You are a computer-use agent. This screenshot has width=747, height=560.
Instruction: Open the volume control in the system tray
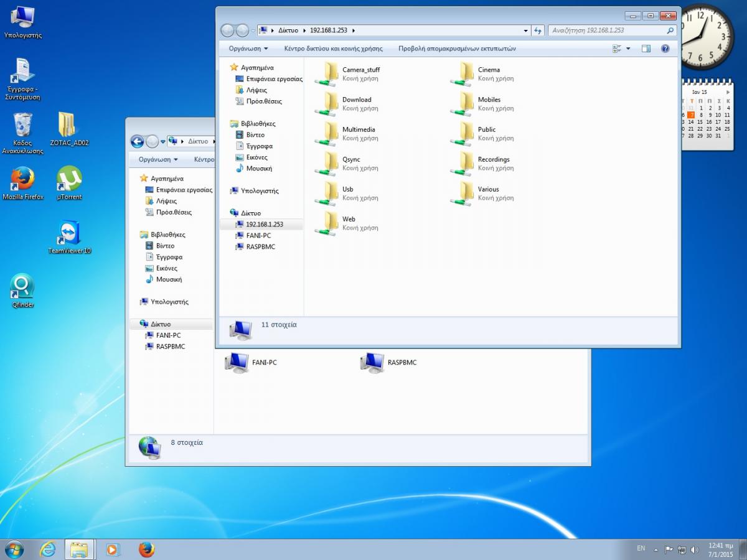[695, 549]
